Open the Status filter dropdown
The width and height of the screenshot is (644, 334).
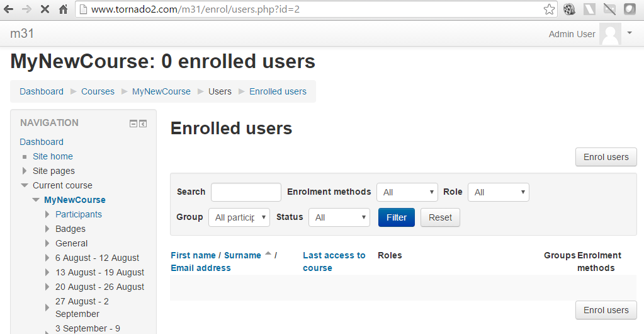pyautogui.click(x=339, y=217)
